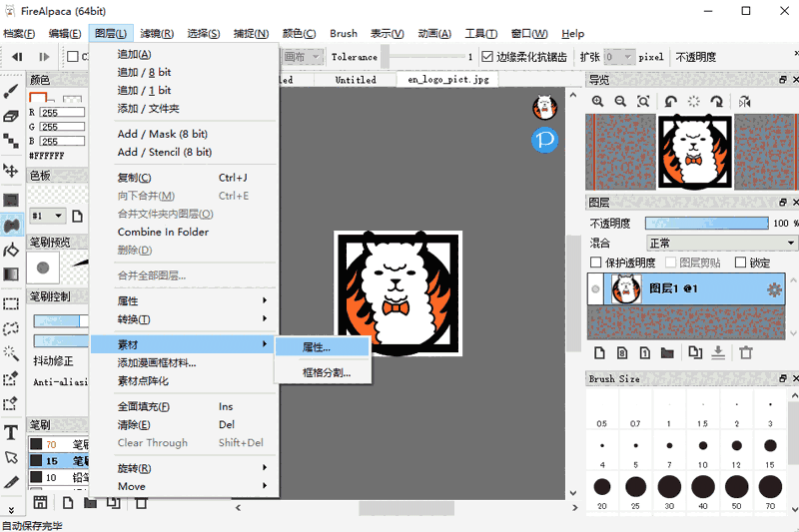Select the Eyedropper tool at toolbar bottom
The width and height of the screenshot is (799, 532).
click(x=11, y=482)
